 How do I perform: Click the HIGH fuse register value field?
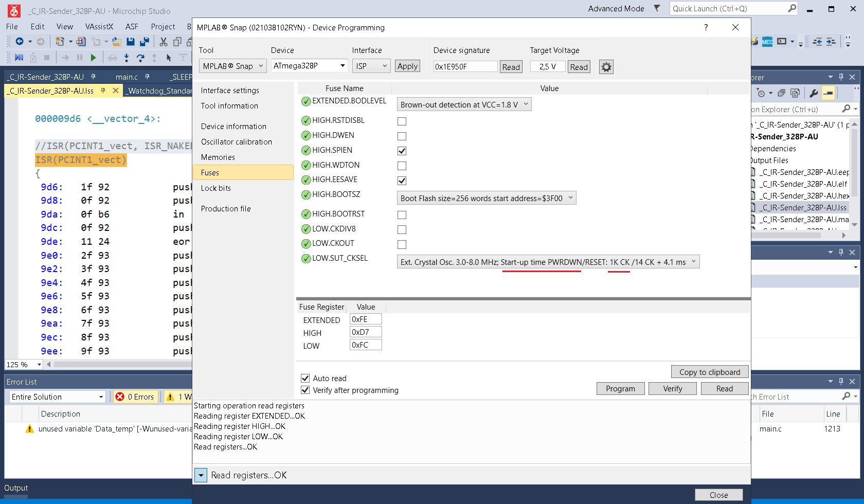pyautogui.click(x=366, y=332)
